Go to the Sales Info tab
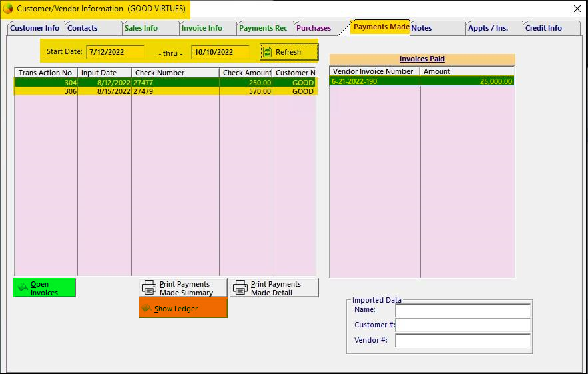Image resolution: width=588 pixels, height=374 pixels. [x=141, y=28]
